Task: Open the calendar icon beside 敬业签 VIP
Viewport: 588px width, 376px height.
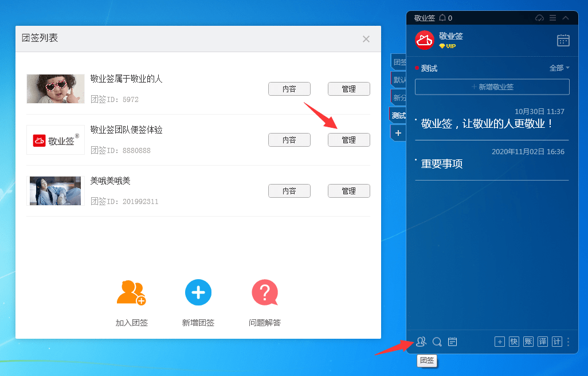Action: 563,41
